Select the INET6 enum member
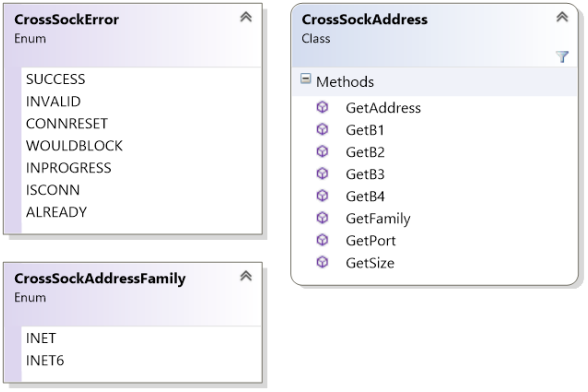588x392 pixels. (x=45, y=361)
